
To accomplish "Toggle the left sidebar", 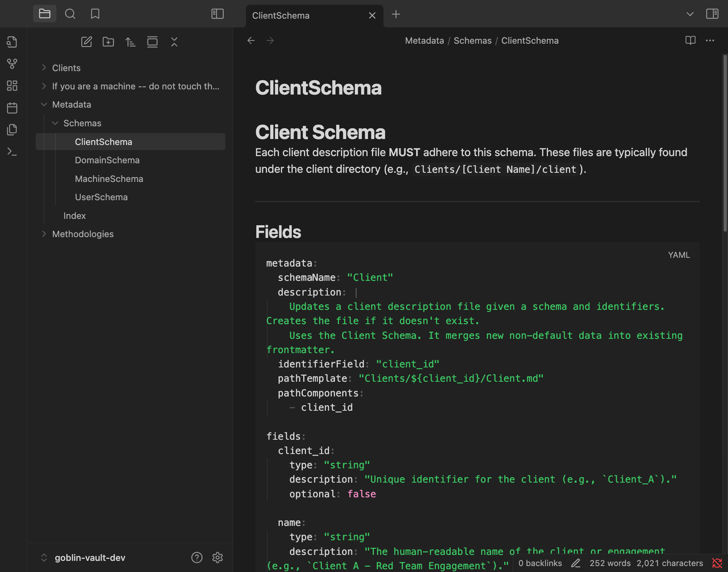I will [x=217, y=14].
